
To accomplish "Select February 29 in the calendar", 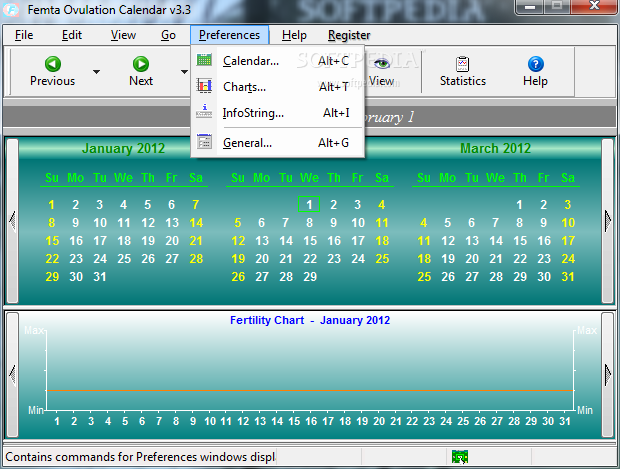I will point(310,276).
